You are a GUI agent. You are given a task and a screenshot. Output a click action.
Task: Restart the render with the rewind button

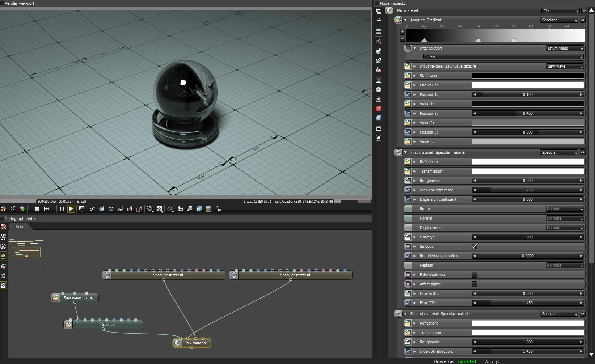(47, 209)
